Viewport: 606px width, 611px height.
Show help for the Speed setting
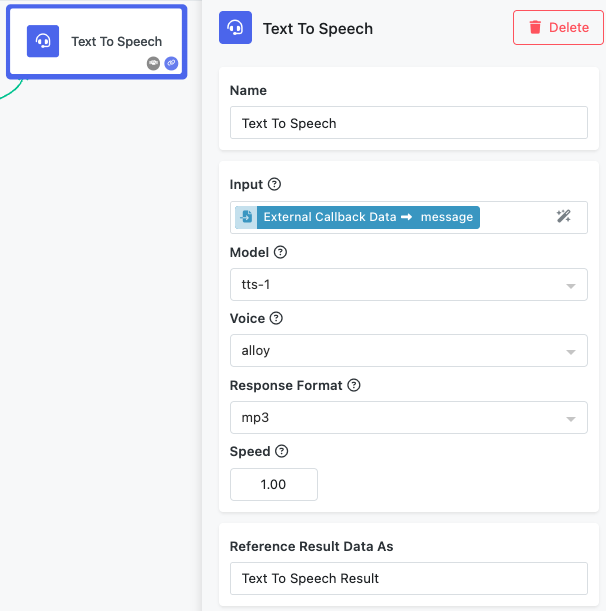point(281,451)
